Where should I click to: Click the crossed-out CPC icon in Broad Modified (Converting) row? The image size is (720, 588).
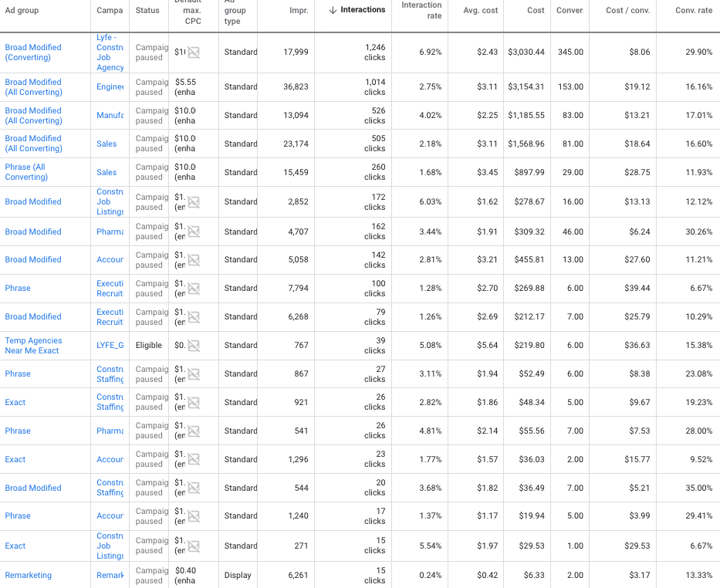tap(194, 52)
